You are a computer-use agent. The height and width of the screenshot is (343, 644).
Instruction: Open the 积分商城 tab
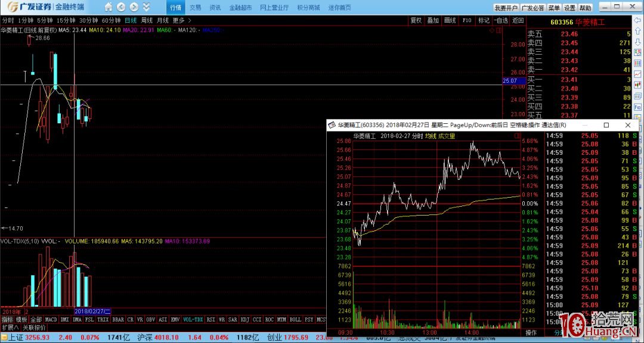coord(308,7)
